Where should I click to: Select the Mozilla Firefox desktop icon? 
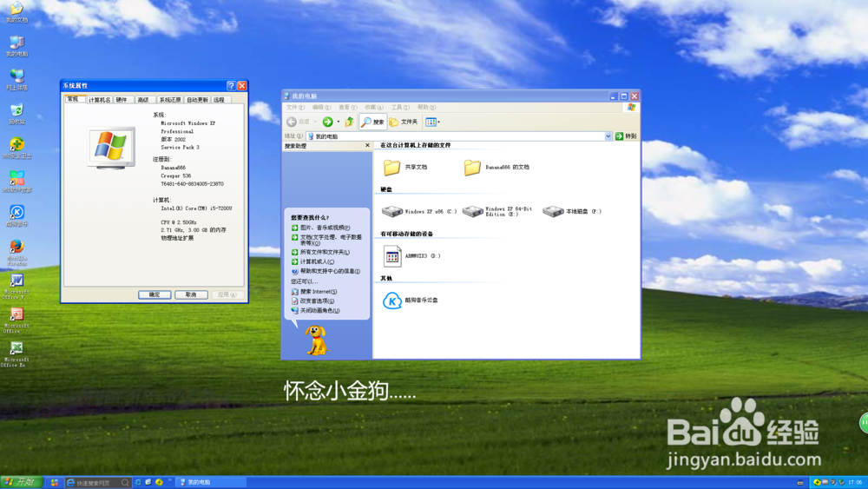tap(16, 252)
